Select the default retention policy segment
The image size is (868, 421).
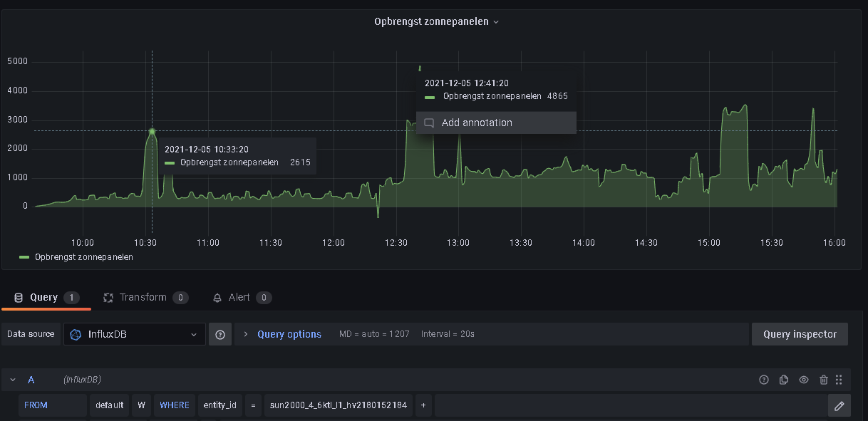point(110,405)
